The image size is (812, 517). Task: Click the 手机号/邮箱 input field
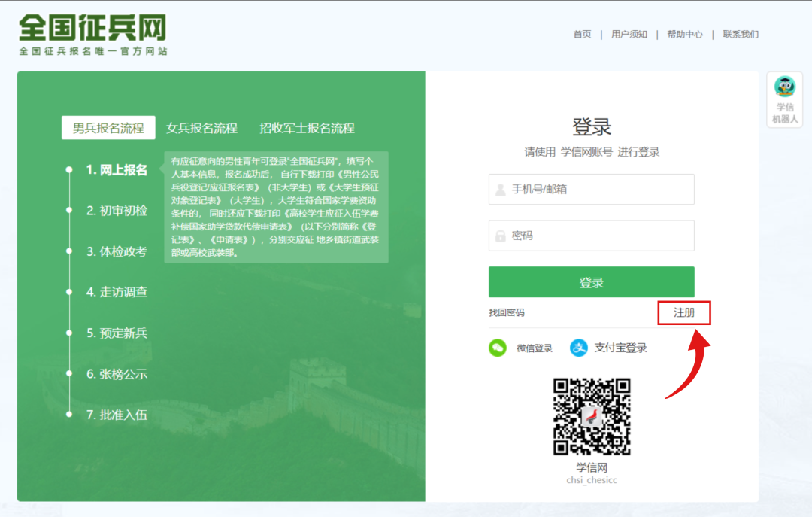[x=592, y=189]
